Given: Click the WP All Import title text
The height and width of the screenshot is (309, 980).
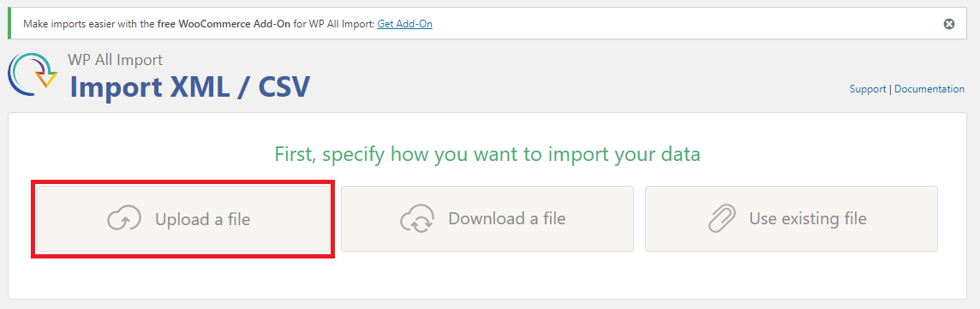Looking at the screenshot, I should (x=115, y=60).
